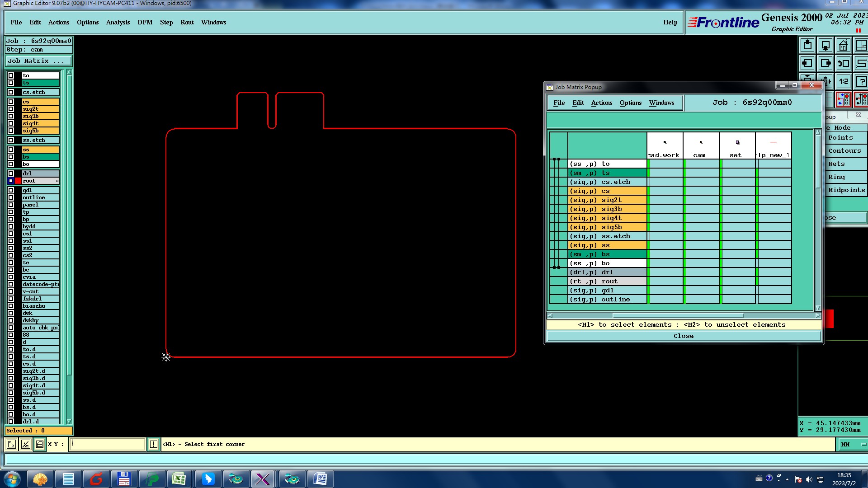Image resolution: width=868 pixels, height=488 pixels.
Task: Toggle the outline layer checkbox
Action: click(11, 197)
